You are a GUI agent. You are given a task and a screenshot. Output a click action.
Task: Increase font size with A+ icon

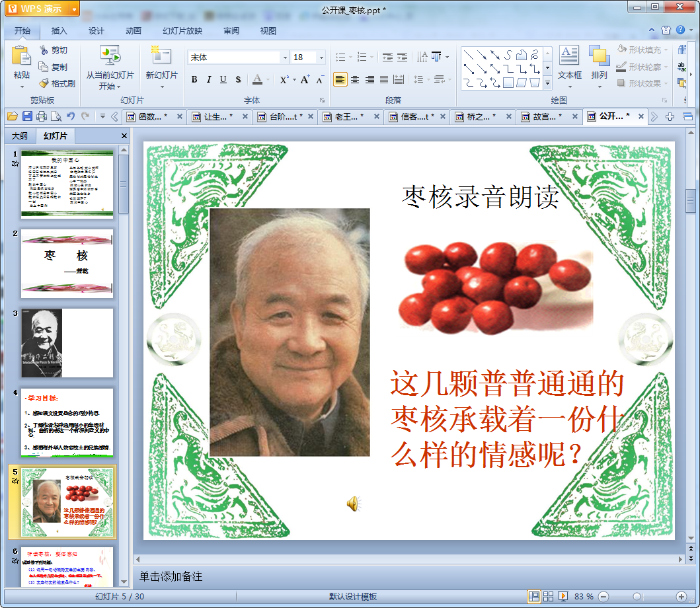pos(305,79)
